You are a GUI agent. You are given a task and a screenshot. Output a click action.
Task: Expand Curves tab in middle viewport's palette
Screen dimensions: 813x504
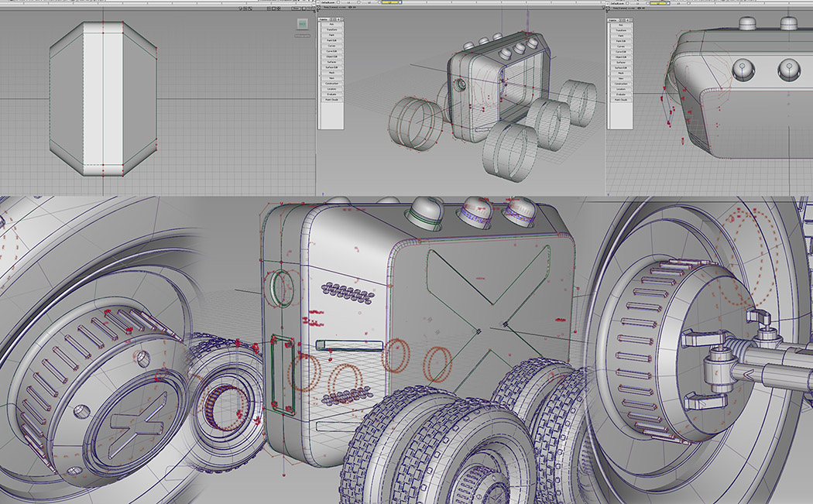click(331, 46)
